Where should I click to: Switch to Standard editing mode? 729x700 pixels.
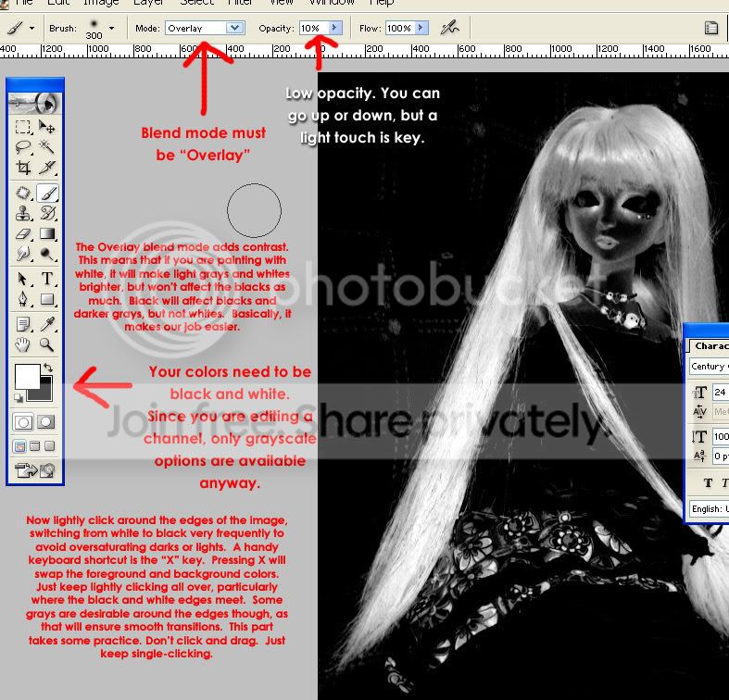click(23, 422)
